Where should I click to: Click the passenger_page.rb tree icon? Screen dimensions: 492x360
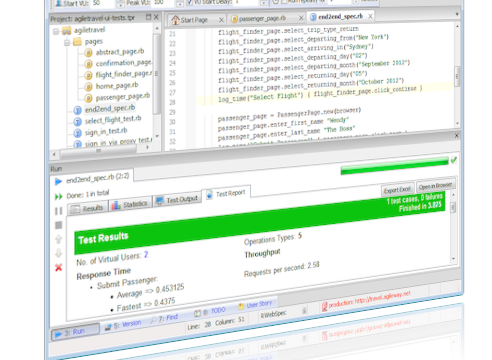(88, 98)
